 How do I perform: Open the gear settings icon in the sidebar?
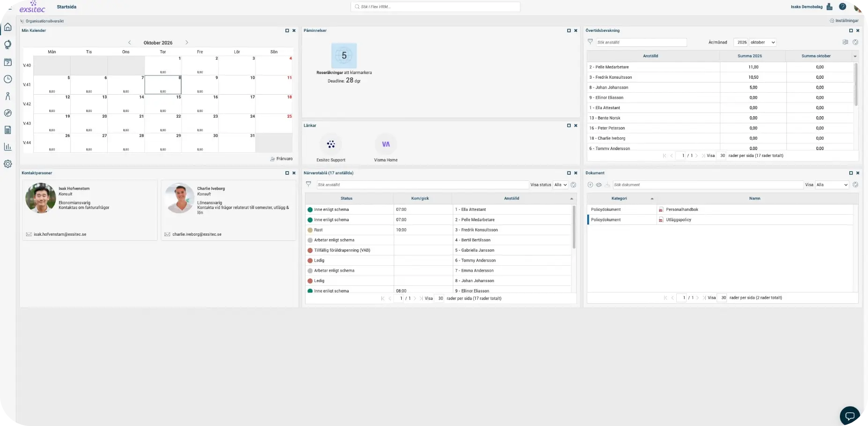(7, 164)
